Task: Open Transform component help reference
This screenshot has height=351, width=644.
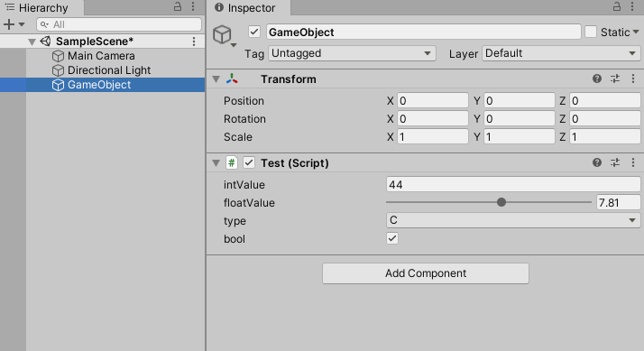Action: tap(597, 79)
